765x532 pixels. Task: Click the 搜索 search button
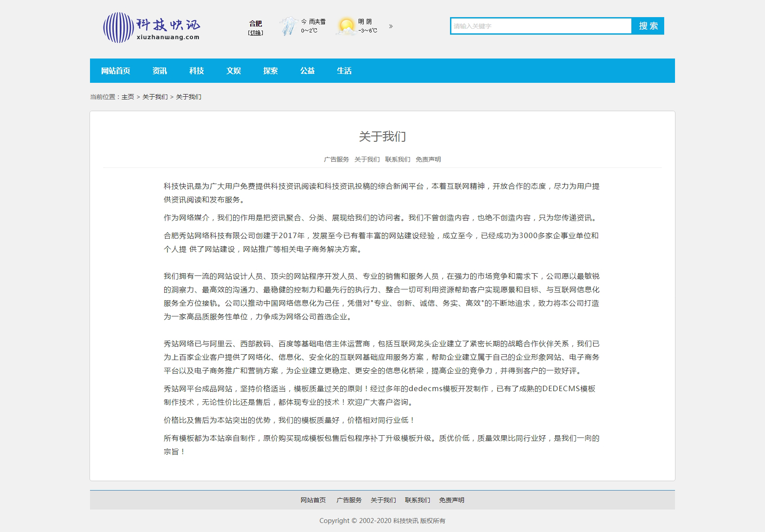[x=648, y=26]
